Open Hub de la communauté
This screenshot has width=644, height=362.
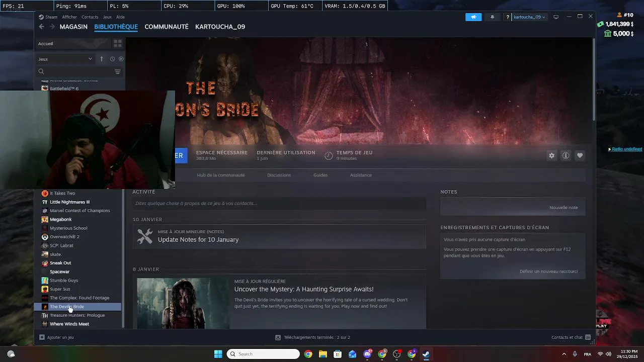click(x=221, y=175)
